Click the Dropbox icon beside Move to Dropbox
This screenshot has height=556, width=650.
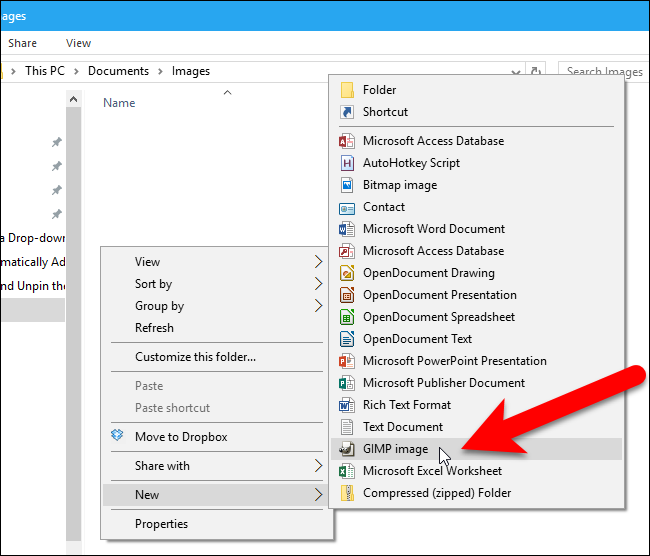(x=117, y=435)
